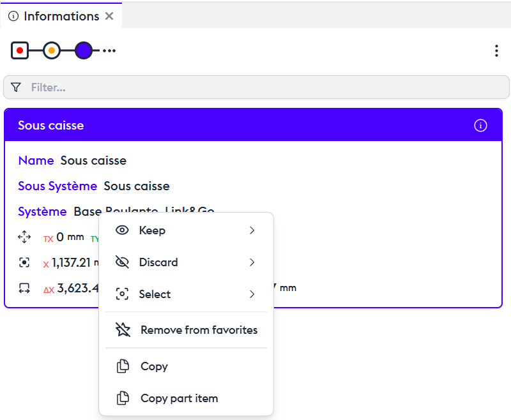Click Copy in the context menu
This screenshot has height=420, width=511.
coord(154,366)
